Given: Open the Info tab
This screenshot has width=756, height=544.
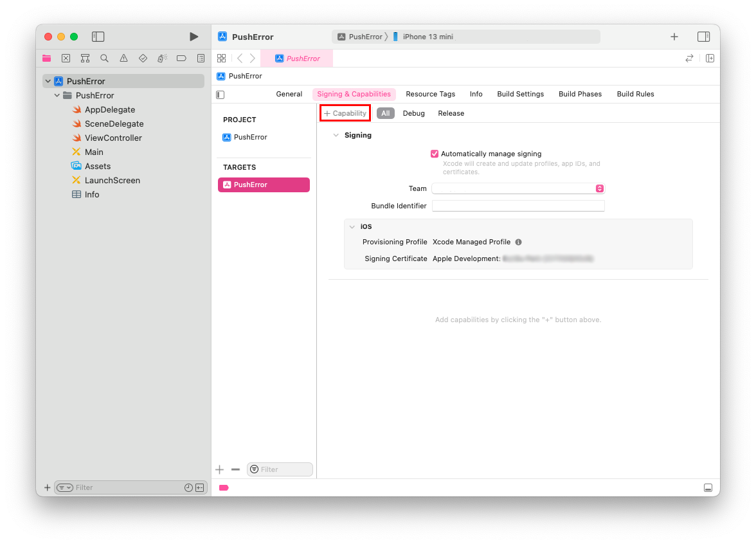Looking at the screenshot, I should [476, 94].
